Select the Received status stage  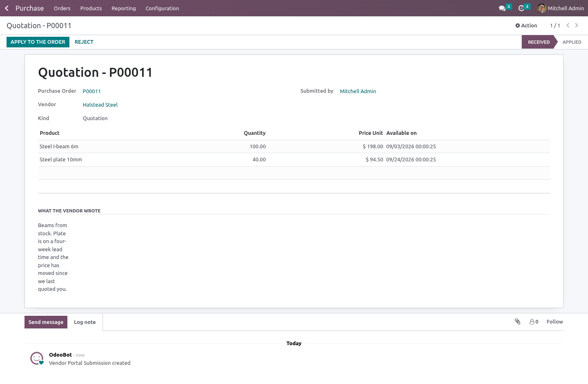point(539,42)
